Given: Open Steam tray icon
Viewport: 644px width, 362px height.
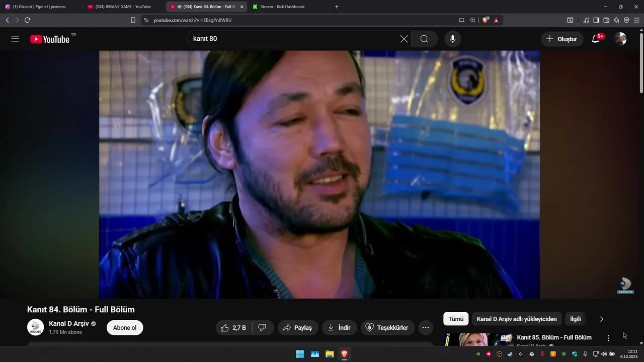Looking at the screenshot, I should tap(510, 354).
